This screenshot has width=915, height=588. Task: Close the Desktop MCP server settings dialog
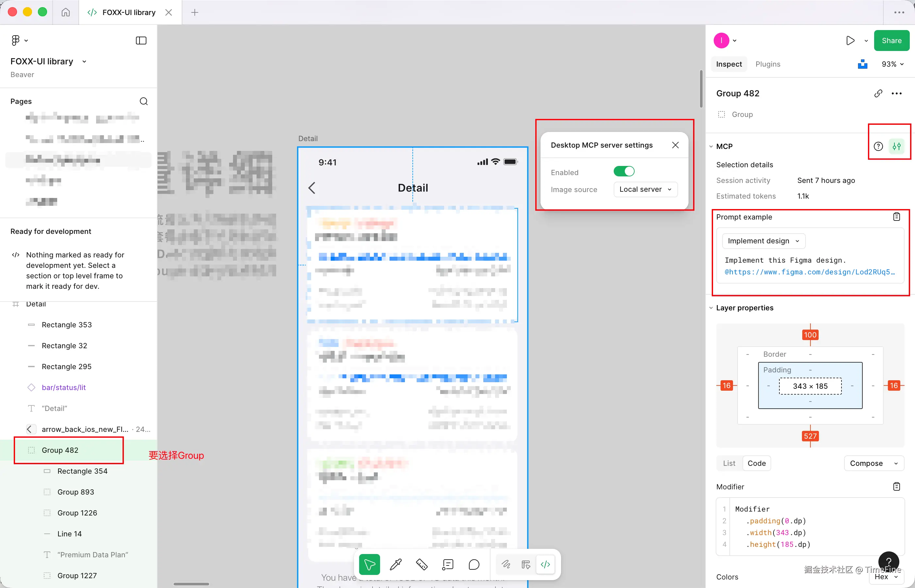pos(675,145)
